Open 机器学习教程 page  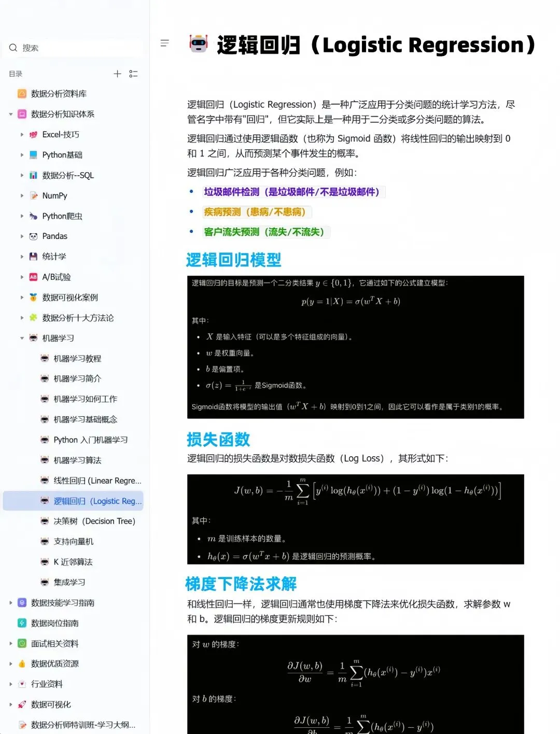[77, 358]
